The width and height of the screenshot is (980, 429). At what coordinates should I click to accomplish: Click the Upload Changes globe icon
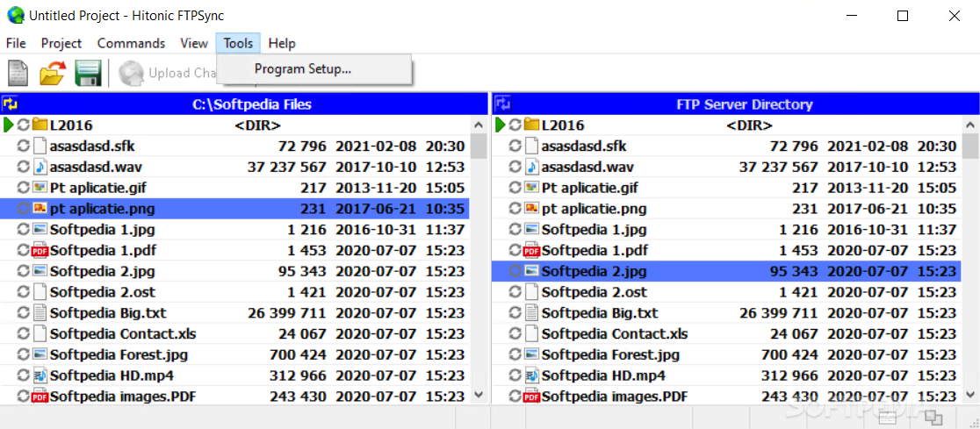[x=131, y=73]
